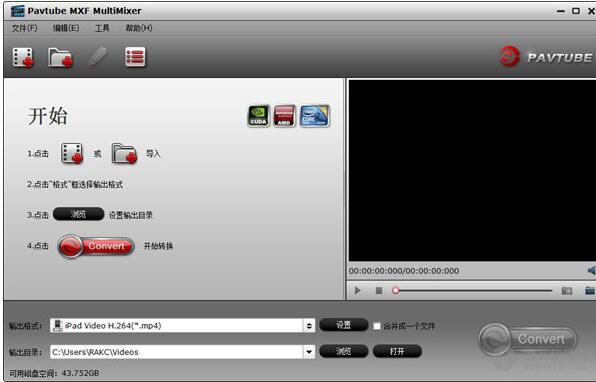Click the 设置 button next to output format
The image size is (596, 382).
344,325
